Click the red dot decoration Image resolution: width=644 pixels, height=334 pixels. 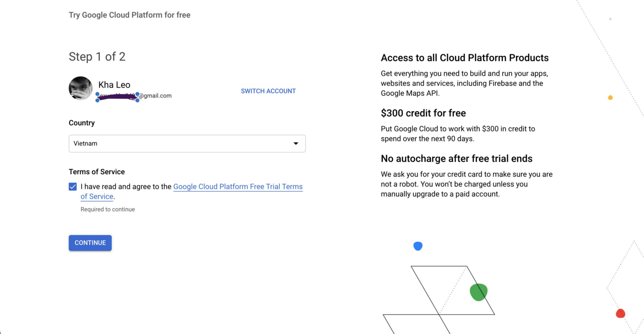620,314
